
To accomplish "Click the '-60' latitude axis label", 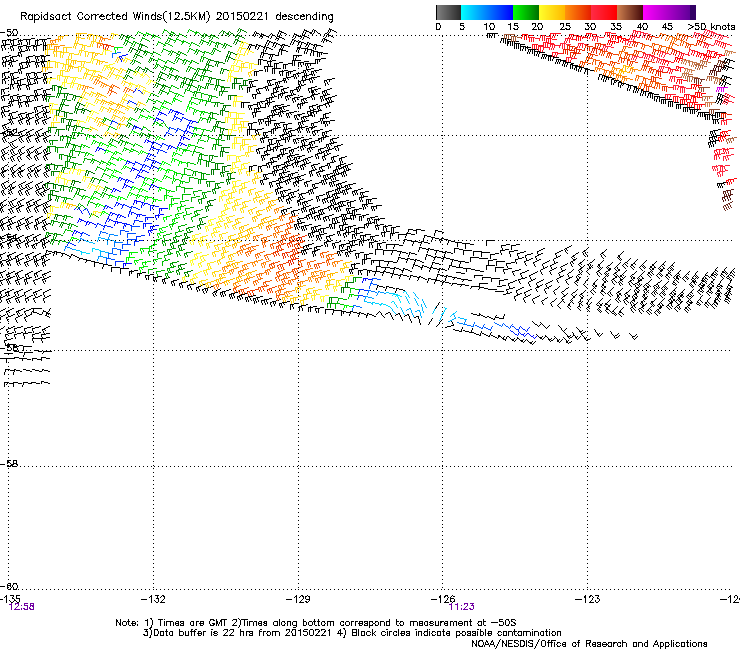I will [9, 586].
